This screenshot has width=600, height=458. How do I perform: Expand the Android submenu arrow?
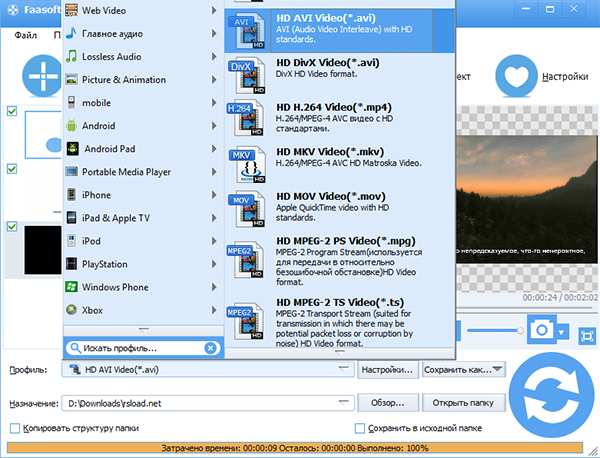pyautogui.click(x=214, y=126)
